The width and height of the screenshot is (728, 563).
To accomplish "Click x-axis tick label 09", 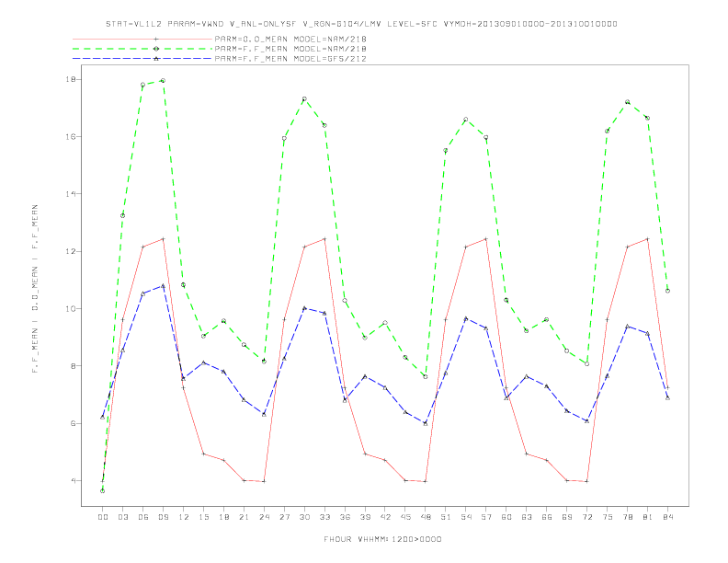I will point(163,517).
